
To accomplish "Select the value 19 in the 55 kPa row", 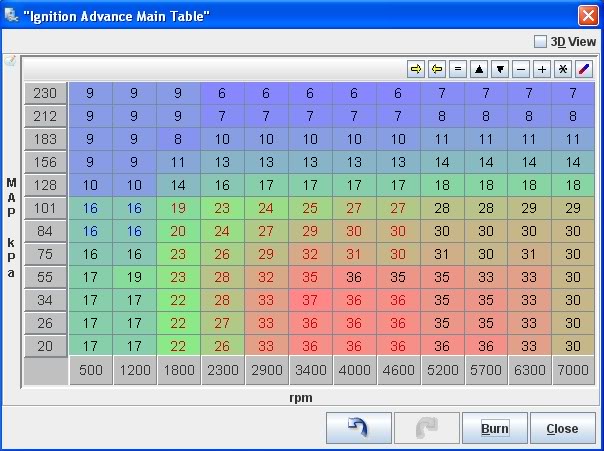I will click(134, 277).
